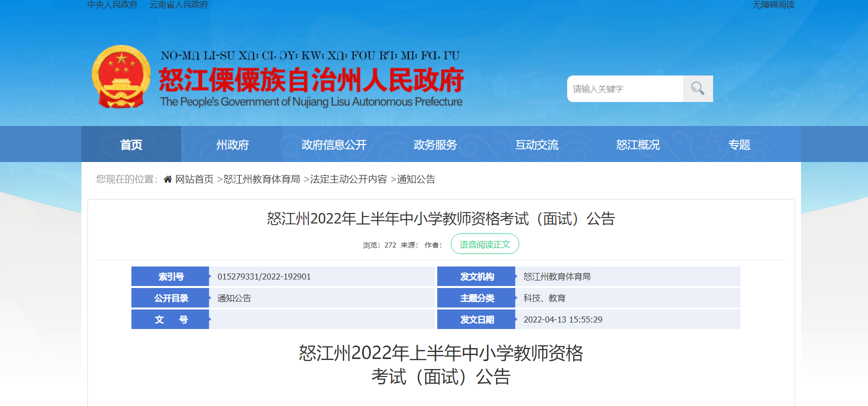This screenshot has width=868, height=406.
Task: Focus the keyword search input field
Action: click(x=625, y=88)
